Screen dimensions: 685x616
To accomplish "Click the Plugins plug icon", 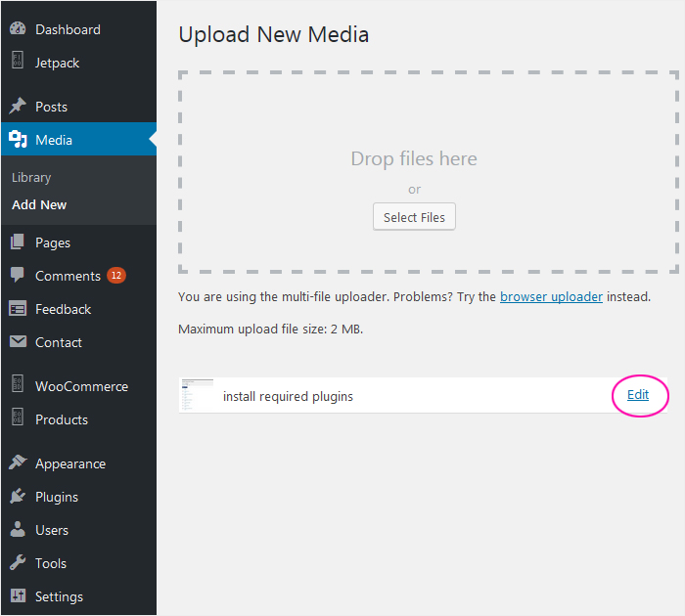I will click(18, 497).
